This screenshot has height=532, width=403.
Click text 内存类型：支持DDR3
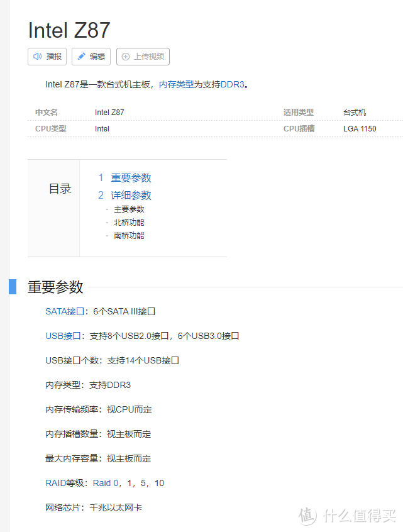(88, 385)
